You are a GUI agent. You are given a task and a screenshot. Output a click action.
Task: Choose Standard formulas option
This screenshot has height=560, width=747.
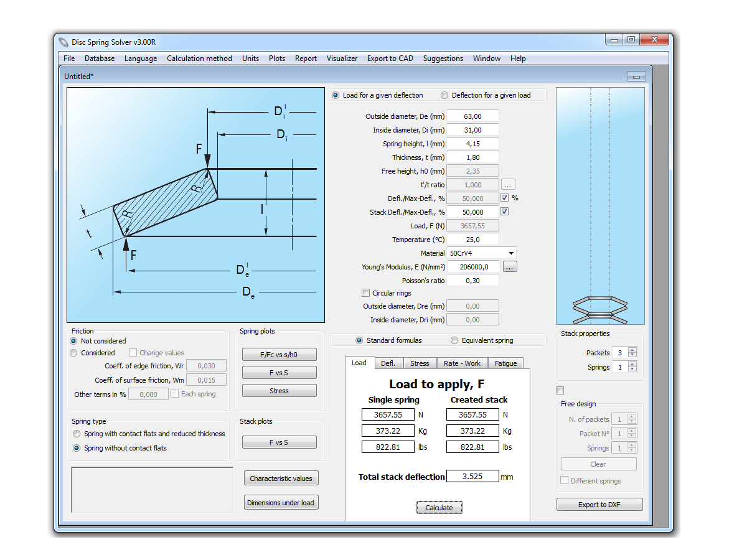coord(388,340)
